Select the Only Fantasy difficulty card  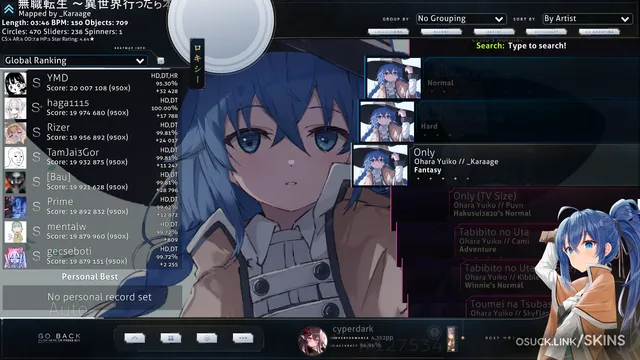click(496, 165)
